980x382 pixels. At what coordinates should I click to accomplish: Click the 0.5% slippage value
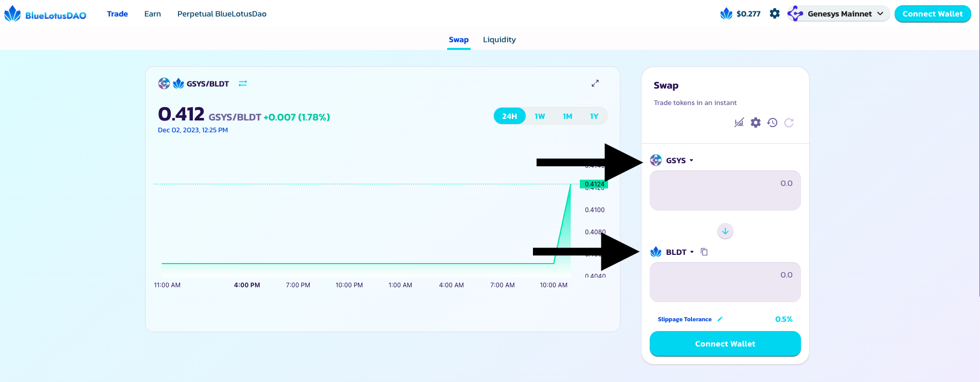click(783, 319)
